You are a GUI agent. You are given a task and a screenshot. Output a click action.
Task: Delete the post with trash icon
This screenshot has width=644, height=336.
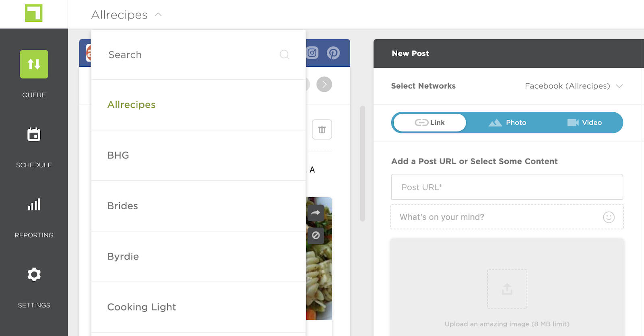(x=322, y=130)
